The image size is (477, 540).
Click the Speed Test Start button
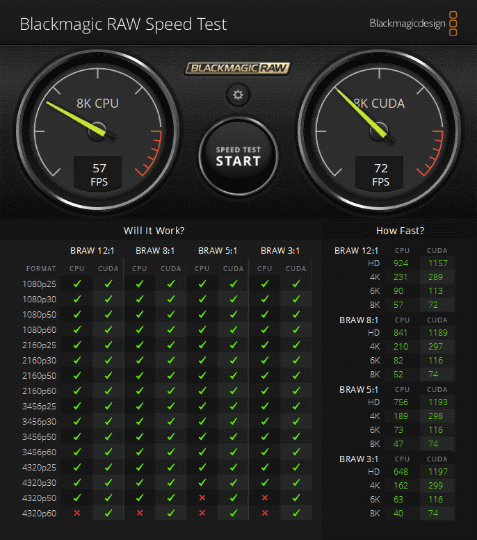238,156
